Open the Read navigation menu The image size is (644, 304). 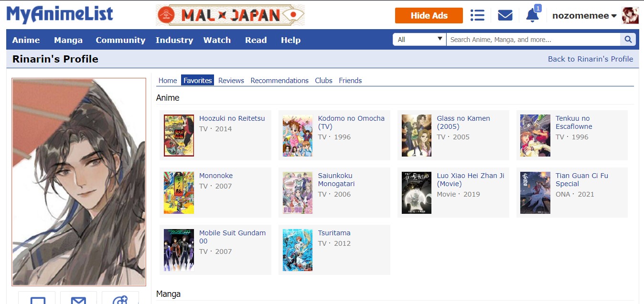pyautogui.click(x=256, y=40)
